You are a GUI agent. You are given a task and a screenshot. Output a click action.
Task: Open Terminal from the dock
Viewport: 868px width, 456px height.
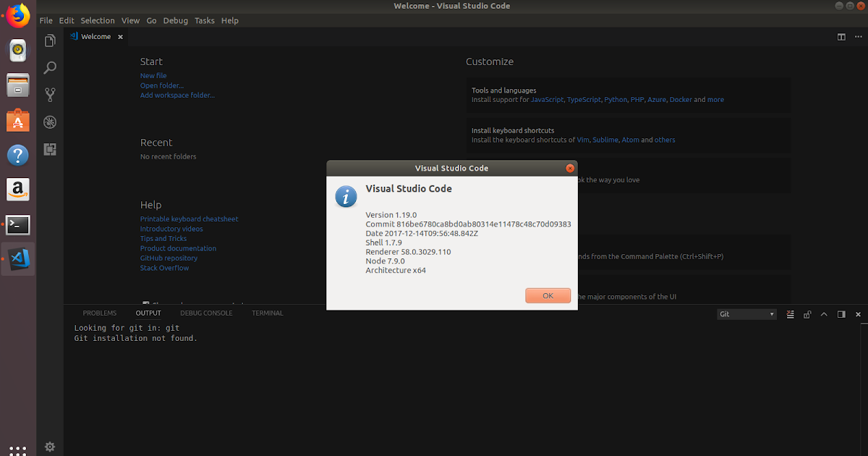point(18,224)
